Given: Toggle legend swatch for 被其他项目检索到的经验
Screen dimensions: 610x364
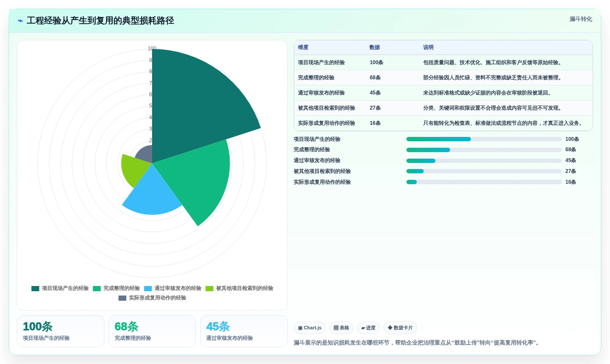Looking at the screenshot, I should point(209,288).
